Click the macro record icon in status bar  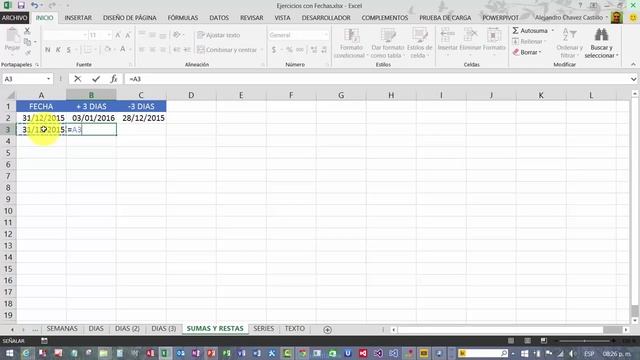point(44,340)
